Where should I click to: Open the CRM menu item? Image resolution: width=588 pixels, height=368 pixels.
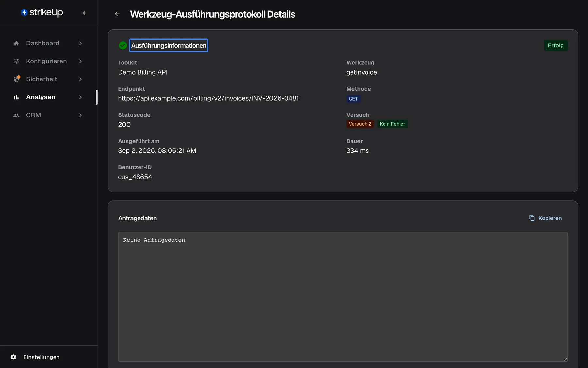(48, 115)
